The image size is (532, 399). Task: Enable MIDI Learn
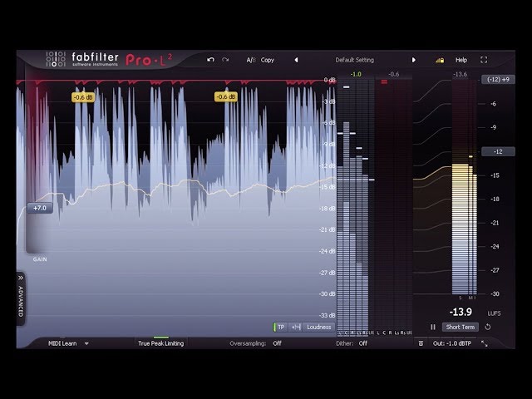pos(62,343)
